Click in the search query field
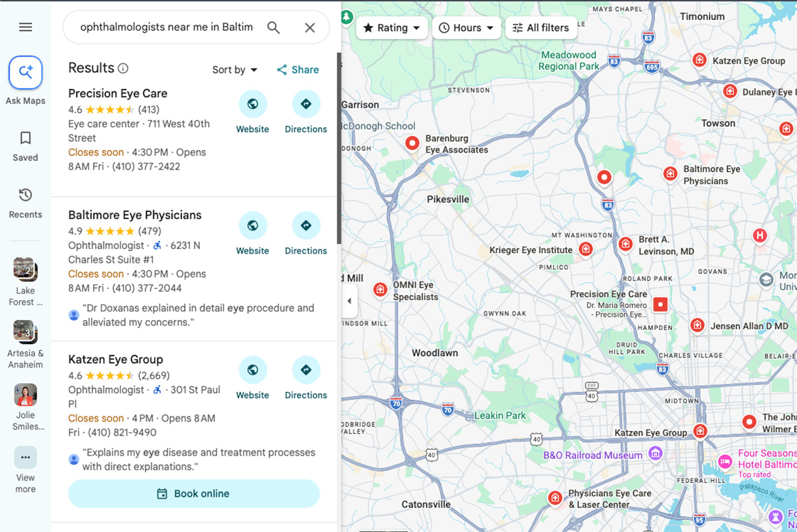The width and height of the screenshot is (797, 532). click(x=167, y=27)
